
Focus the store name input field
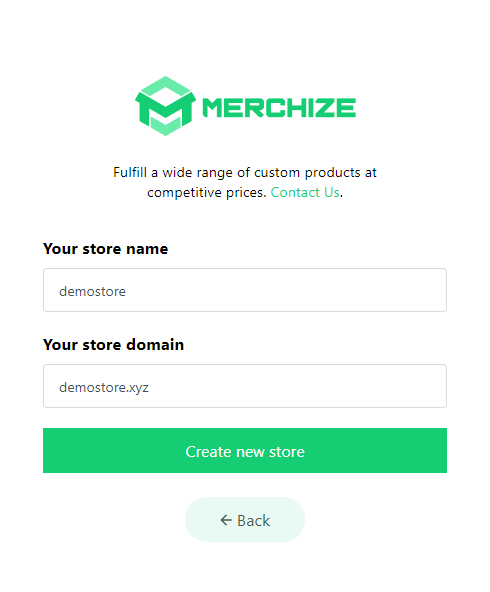tap(245, 290)
